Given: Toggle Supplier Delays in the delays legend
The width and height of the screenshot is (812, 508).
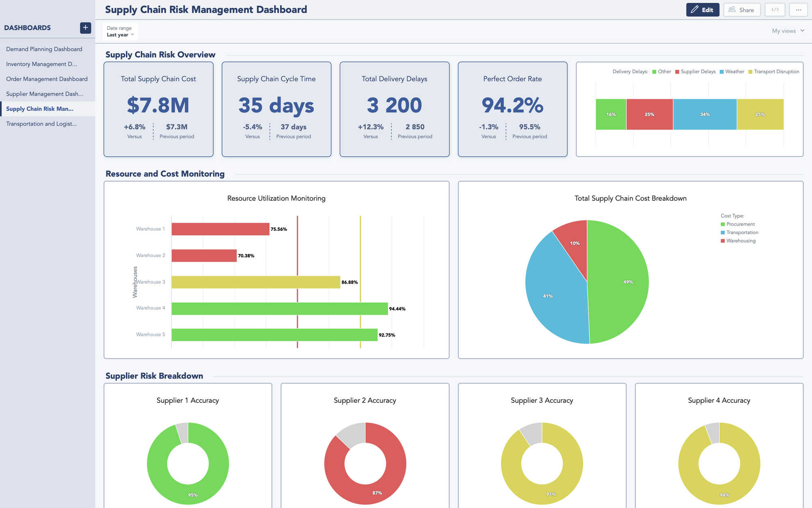Looking at the screenshot, I should coord(676,72).
